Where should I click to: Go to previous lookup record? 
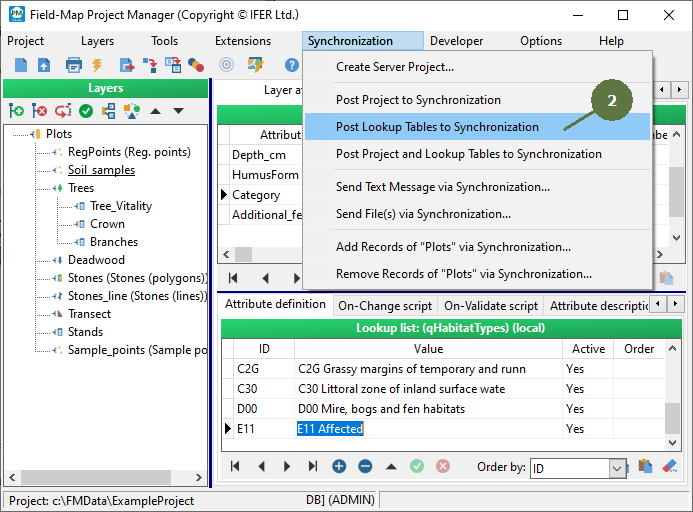262,466
